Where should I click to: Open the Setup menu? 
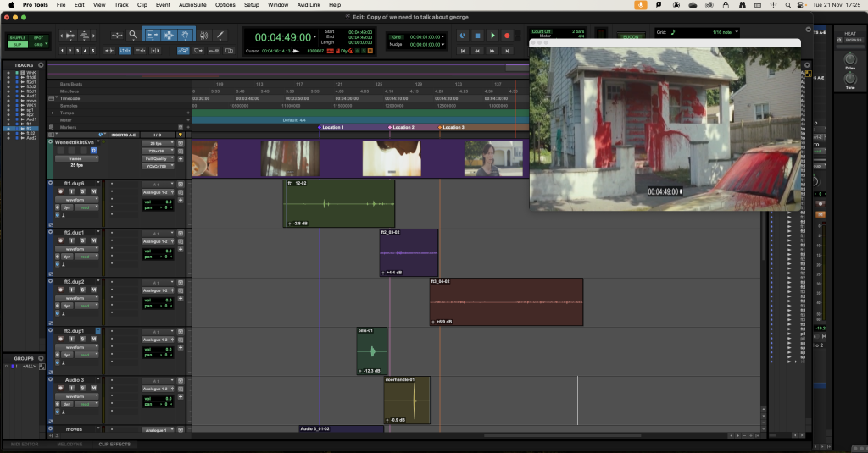[x=251, y=5]
